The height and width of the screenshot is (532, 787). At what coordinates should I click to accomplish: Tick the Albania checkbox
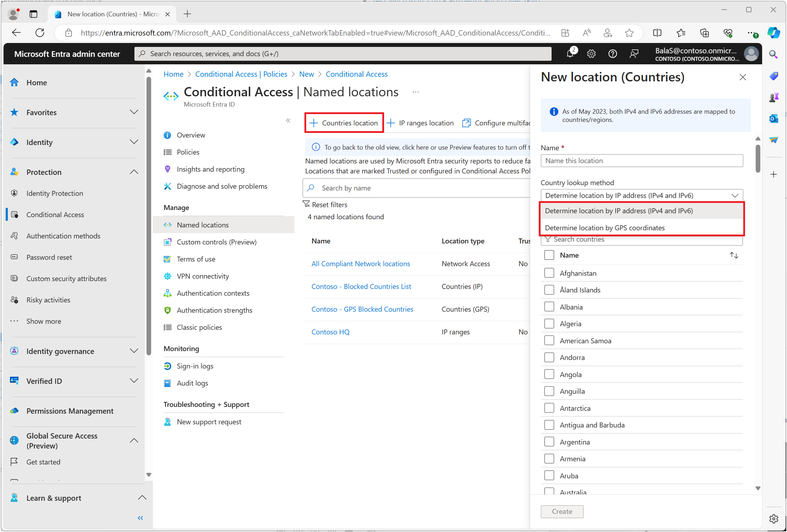[549, 307]
